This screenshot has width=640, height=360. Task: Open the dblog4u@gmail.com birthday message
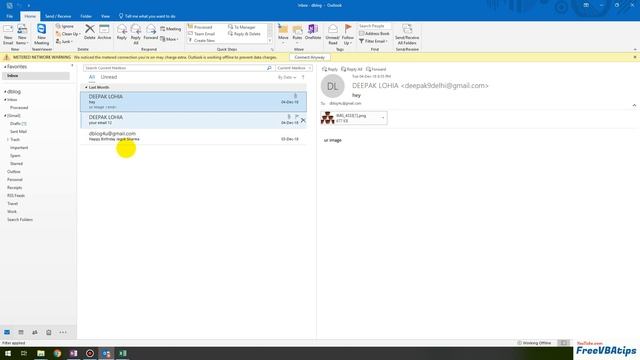[193, 136]
